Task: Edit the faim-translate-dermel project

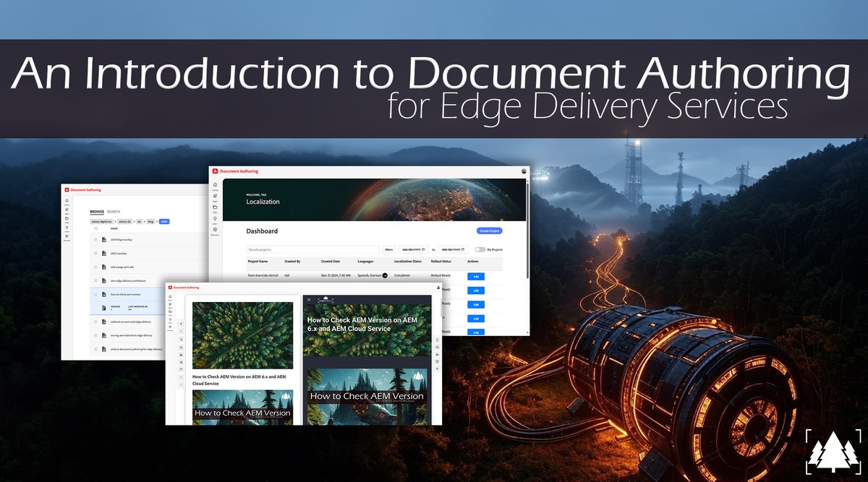Action: (476, 276)
